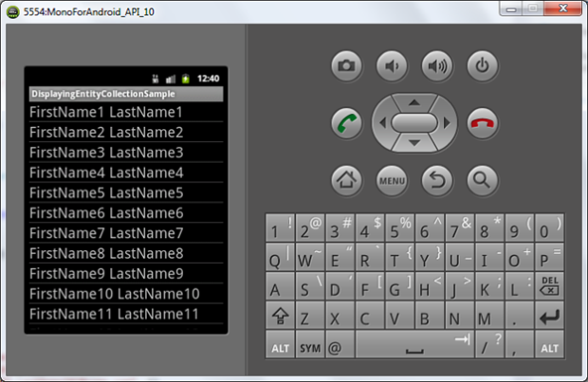Raise volume with the volume up button
Image resolution: width=588 pixels, height=382 pixels.
437,65
